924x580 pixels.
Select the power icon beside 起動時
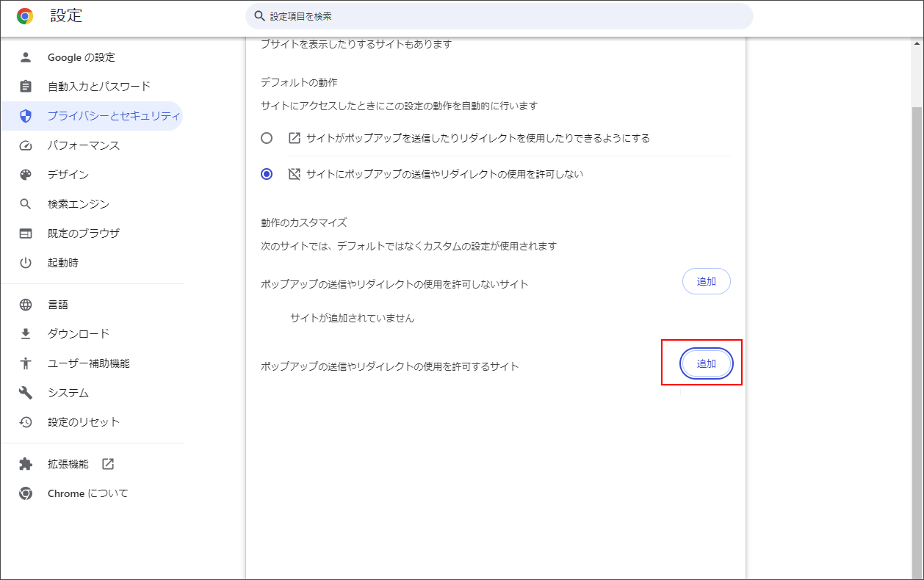[x=26, y=262]
